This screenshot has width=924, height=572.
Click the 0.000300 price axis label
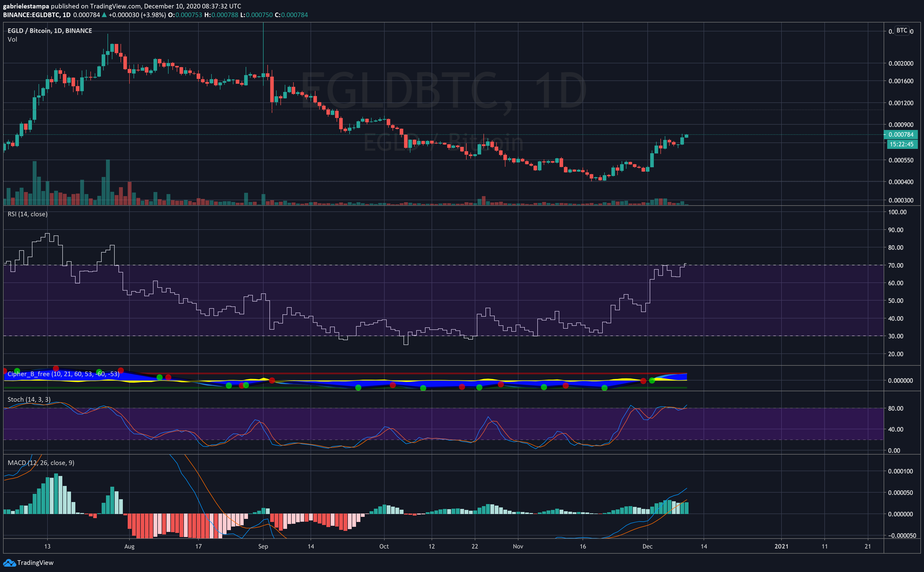tap(901, 200)
